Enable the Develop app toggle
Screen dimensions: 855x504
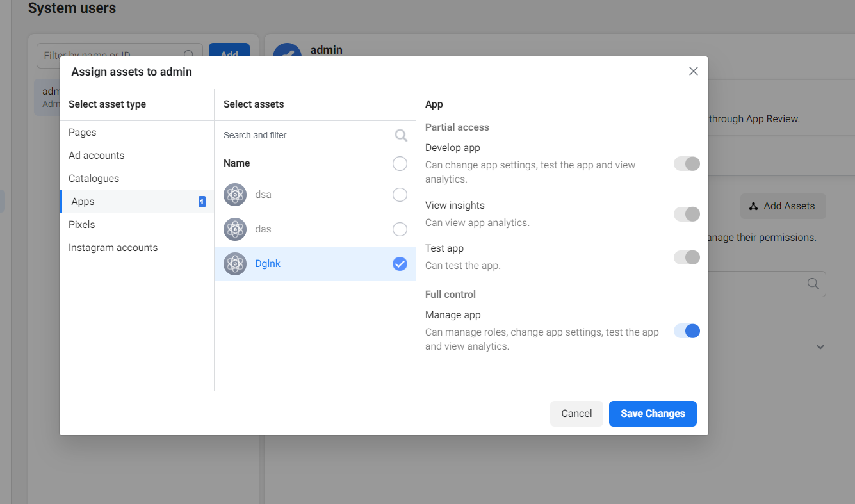click(687, 164)
